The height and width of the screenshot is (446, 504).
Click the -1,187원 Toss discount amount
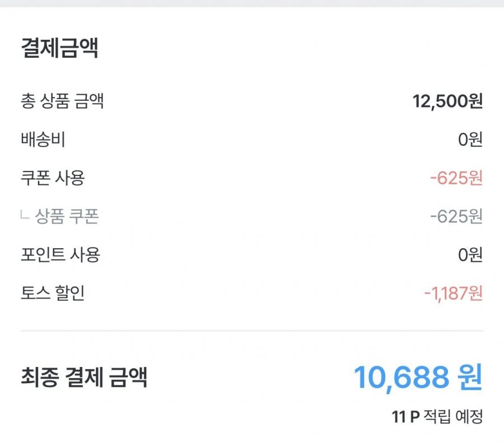(452, 293)
